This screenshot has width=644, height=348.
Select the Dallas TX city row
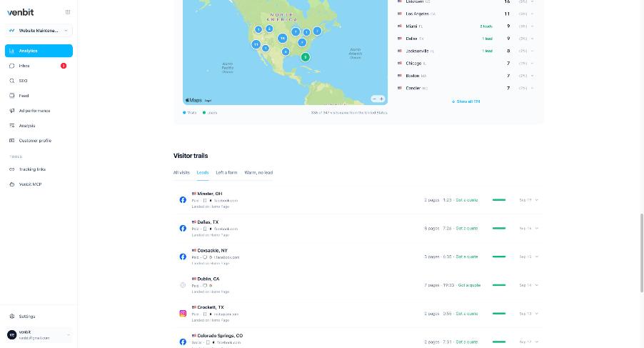pyautogui.click(x=466, y=39)
